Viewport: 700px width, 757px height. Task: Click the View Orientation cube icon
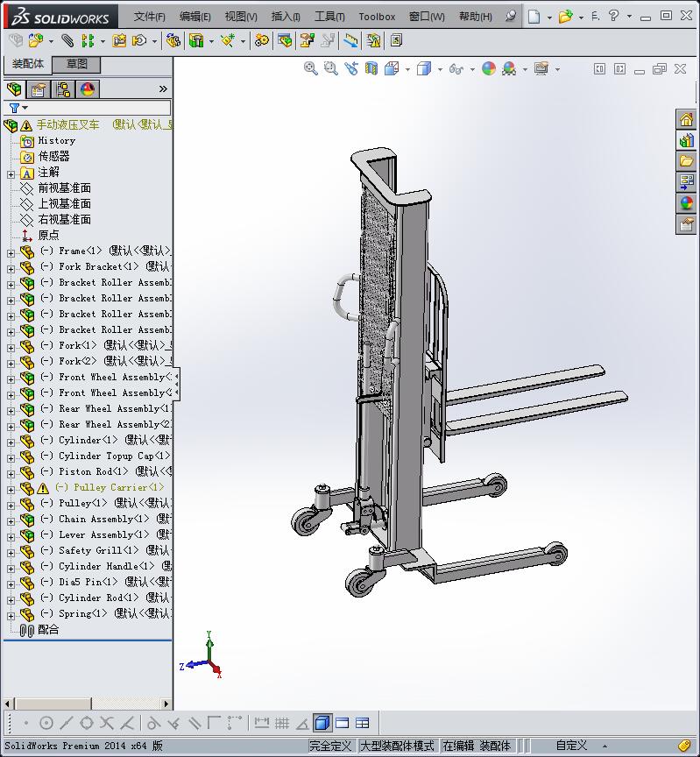tap(392, 68)
